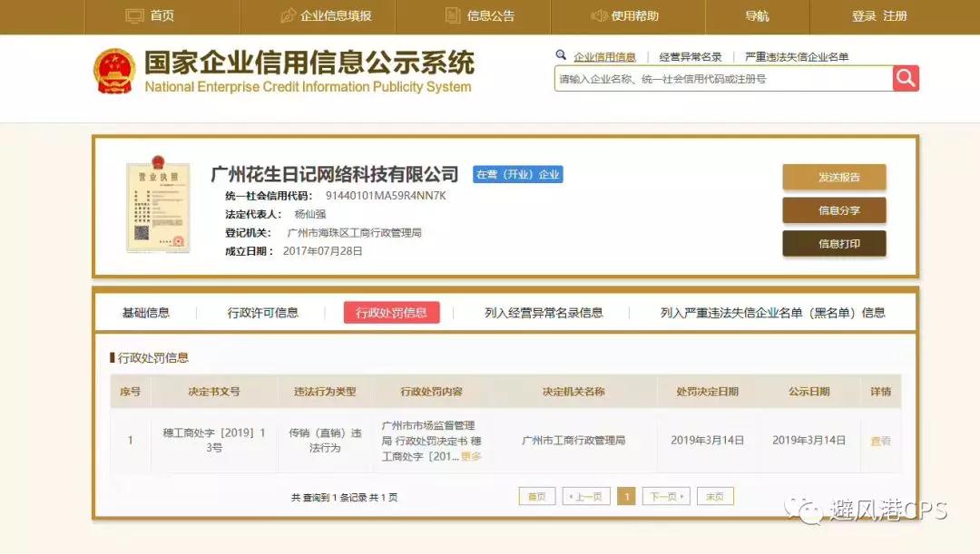Screen dimensions: 980x554
Task: Open the business license thumbnail image
Action: click(x=158, y=205)
